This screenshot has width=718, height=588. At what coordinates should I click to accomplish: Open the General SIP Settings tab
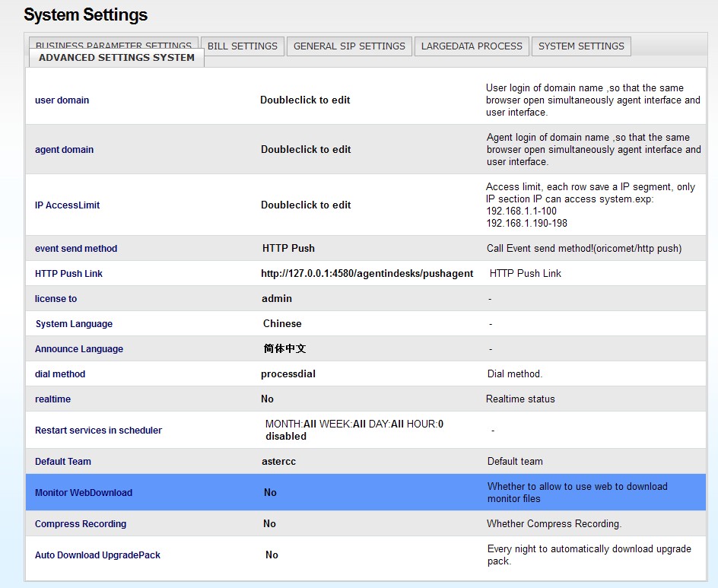[x=349, y=46]
